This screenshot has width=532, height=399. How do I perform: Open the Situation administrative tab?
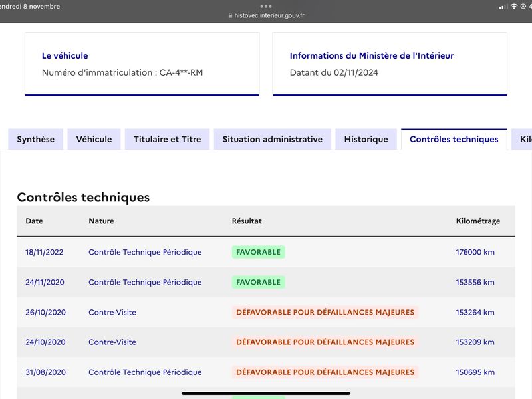[x=273, y=140]
